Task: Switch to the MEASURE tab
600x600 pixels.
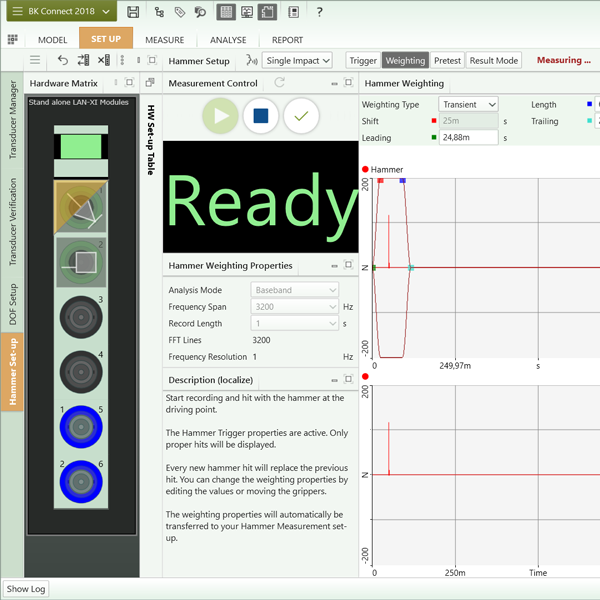Action: 164,40
